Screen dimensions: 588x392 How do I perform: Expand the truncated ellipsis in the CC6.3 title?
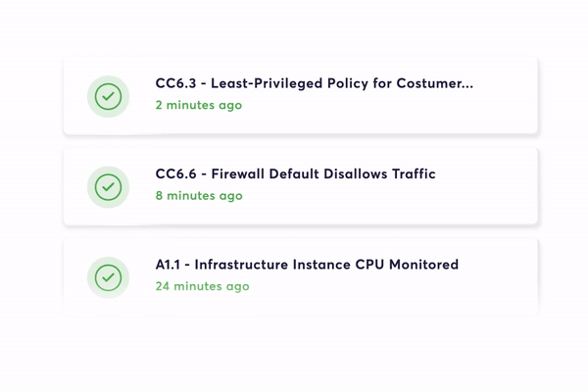pyautogui.click(x=466, y=84)
